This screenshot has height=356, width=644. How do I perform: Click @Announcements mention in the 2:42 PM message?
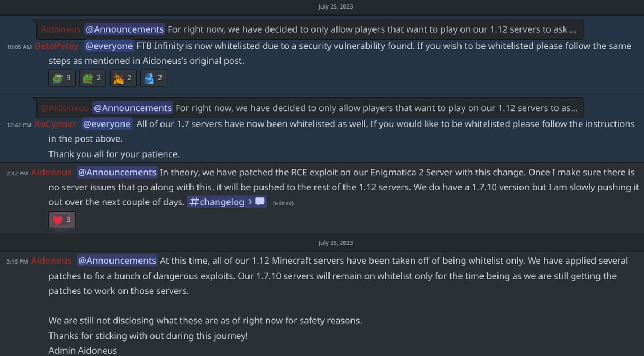tap(117, 173)
